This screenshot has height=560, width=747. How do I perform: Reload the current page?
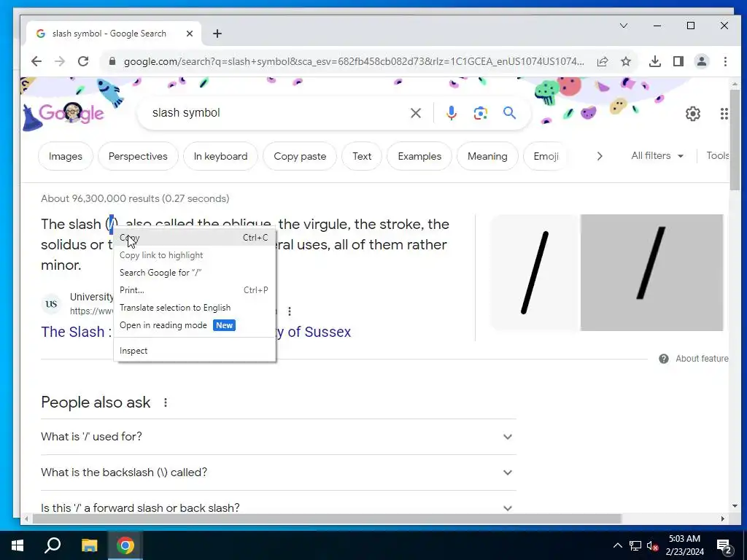click(83, 61)
